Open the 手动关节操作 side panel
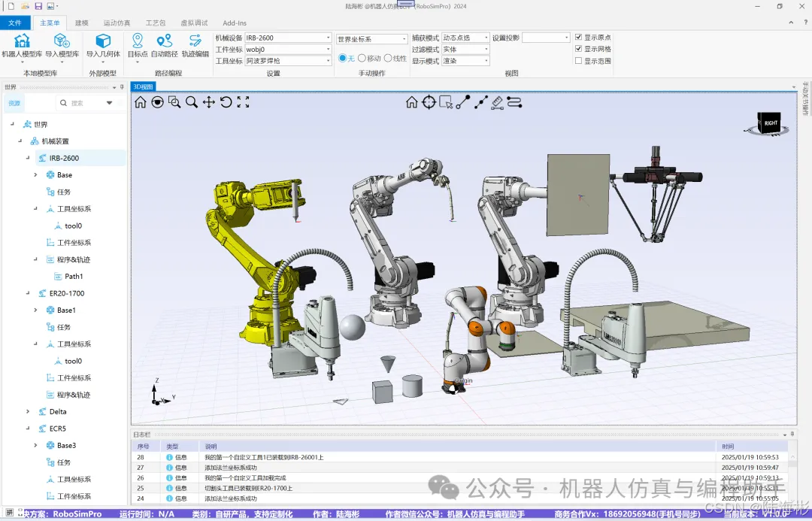812x521 pixels. tap(805, 98)
